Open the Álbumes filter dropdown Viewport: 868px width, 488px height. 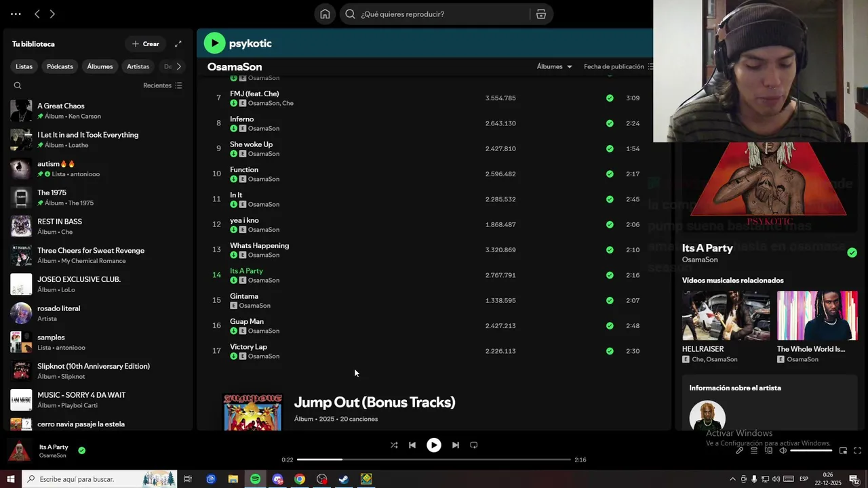[x=554, y=66]
